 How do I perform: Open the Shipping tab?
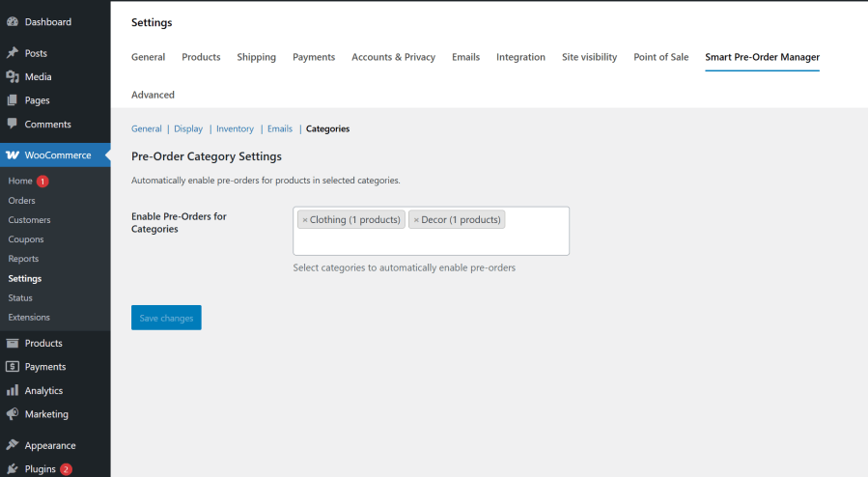pos(256,57)
